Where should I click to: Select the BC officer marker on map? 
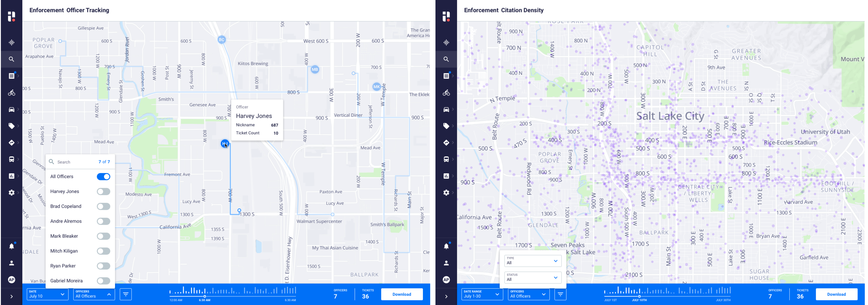pyautogui.click(x=221, y=40)
